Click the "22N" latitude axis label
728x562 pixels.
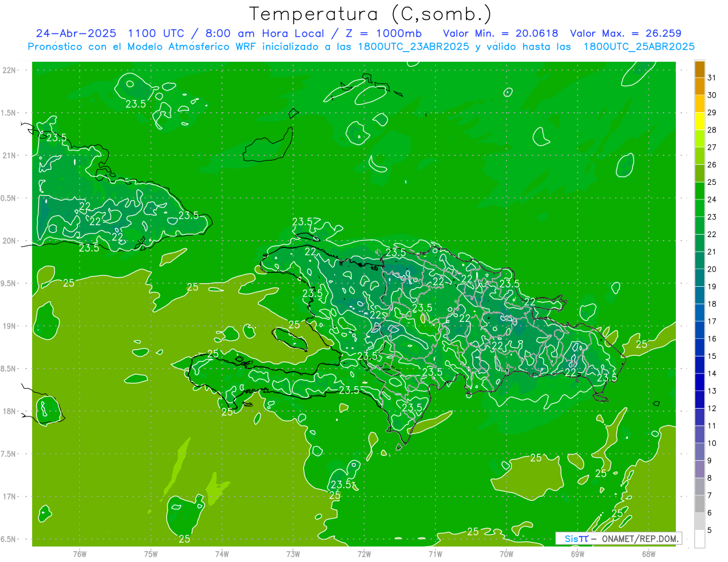9,70
